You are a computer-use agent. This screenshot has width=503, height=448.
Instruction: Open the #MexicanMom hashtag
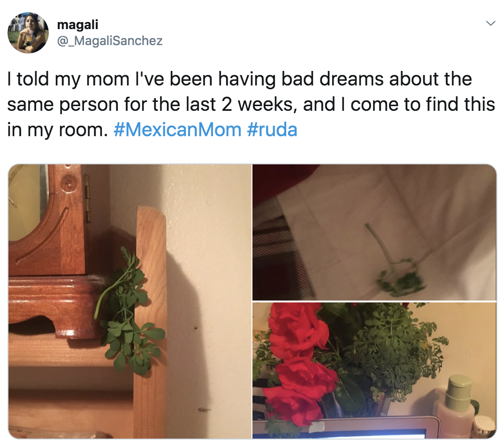[177, 130]
